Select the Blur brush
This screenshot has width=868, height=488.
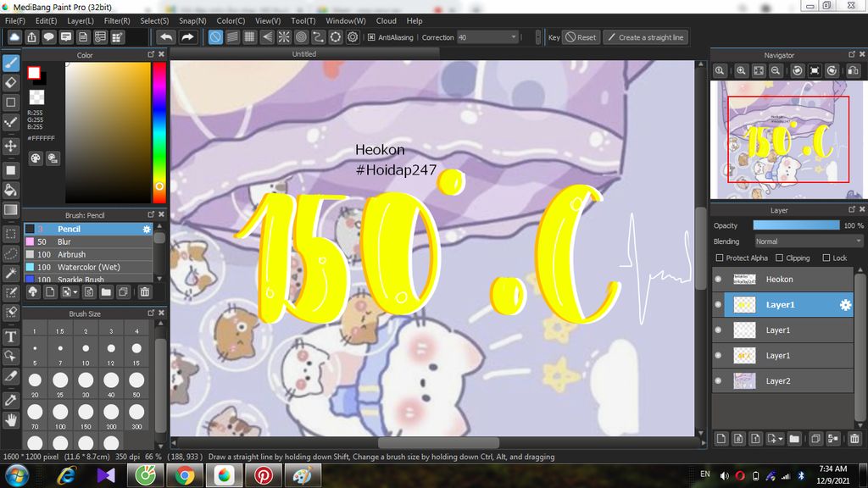point(88,241)
